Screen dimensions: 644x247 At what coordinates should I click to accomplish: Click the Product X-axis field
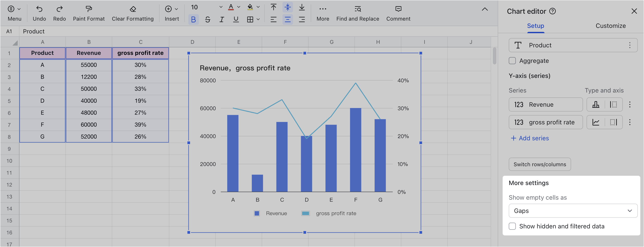(573, 45)
